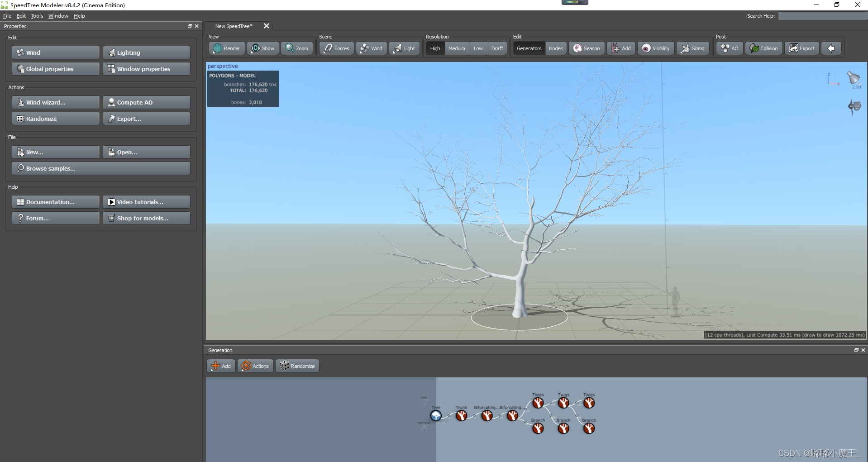The height and width of the screenshot is (462, 868).
Task: Float the Properties panel
Action: [x=190, y=26]
